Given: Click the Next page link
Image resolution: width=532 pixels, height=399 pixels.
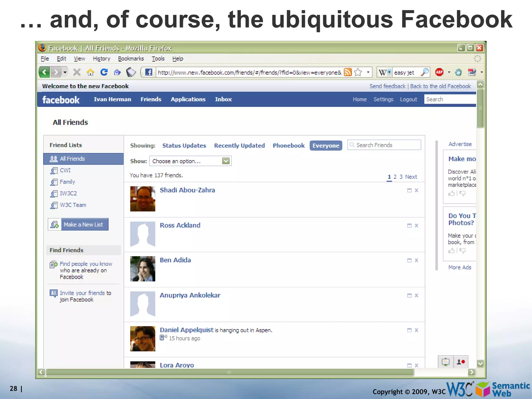Looking at the screenshot, I should coord(411,177).
